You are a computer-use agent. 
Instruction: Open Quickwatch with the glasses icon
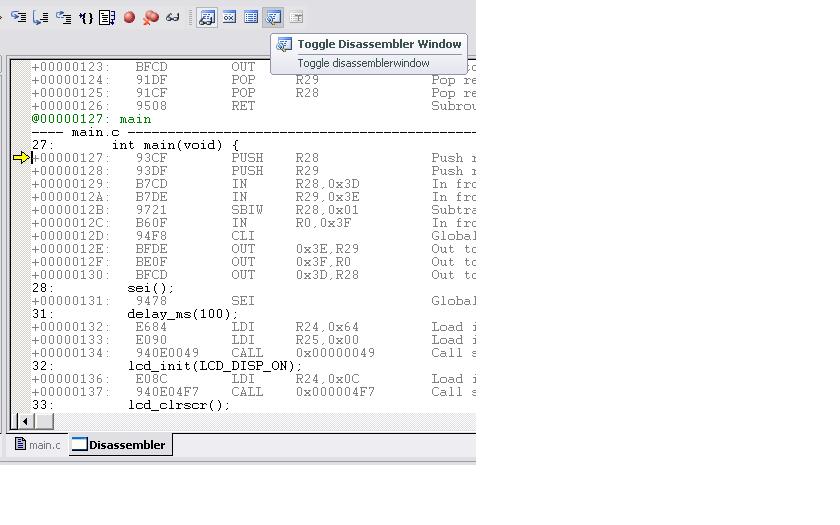click(x=172, y=18)
